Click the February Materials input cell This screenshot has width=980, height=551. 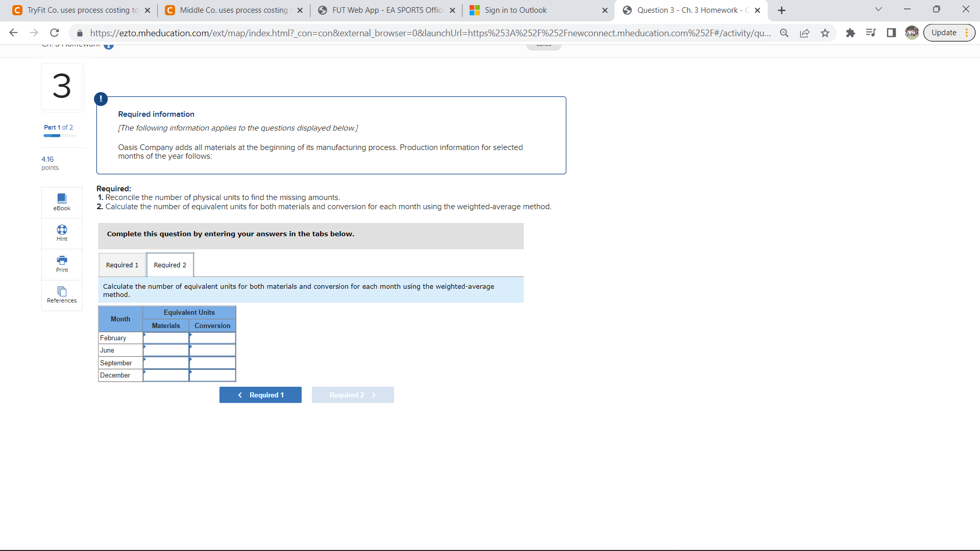click(x=166, y=338)
